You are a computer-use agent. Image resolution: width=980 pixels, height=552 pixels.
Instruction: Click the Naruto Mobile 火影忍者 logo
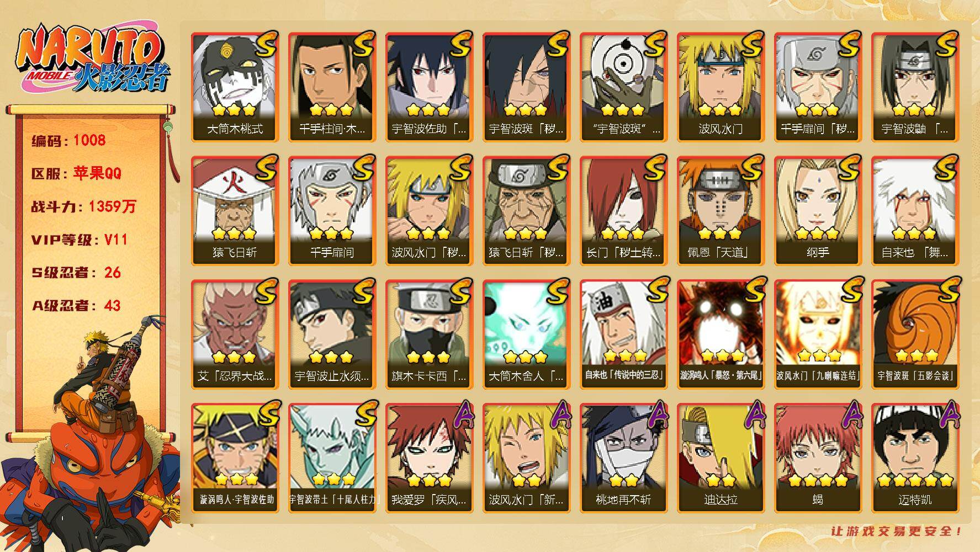[91, 58]
